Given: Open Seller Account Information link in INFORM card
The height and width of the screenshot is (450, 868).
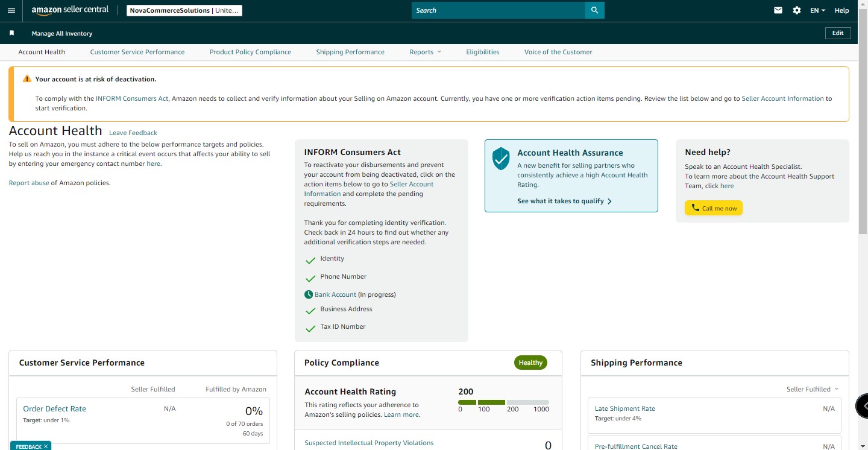Looking at the screenshot, I should coord(369,189).
